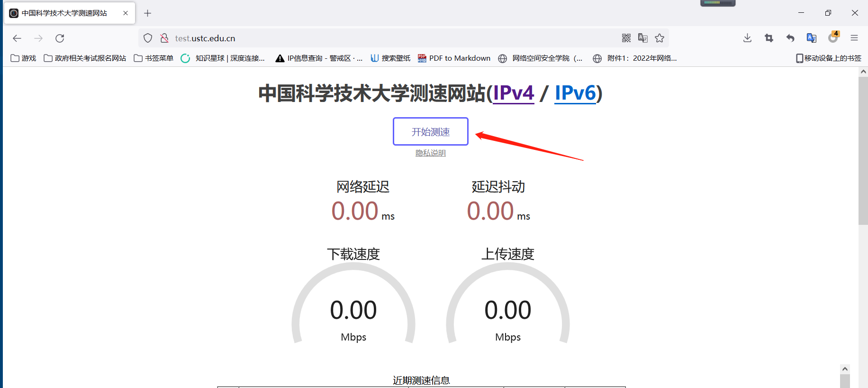Click the IPv4 link in heading
Viewport: 868px width, 388px height.
tap(514, 93)
